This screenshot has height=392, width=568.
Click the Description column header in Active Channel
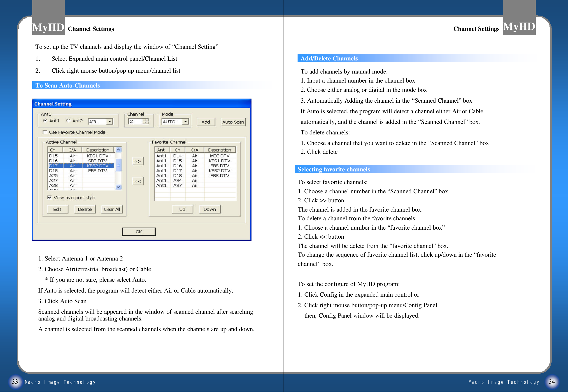98,150
